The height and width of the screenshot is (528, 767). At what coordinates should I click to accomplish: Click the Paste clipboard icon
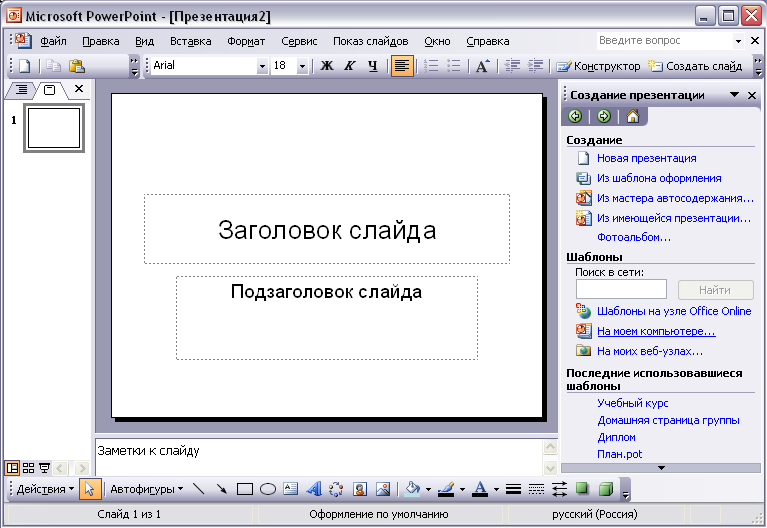[x=77, y=66]
